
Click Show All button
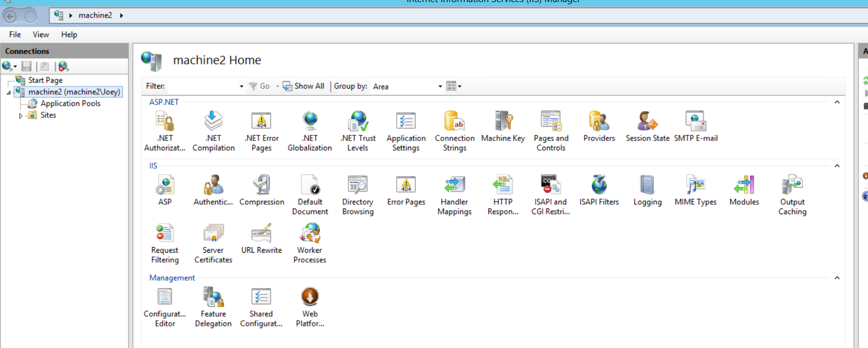(x=304, y=86)
